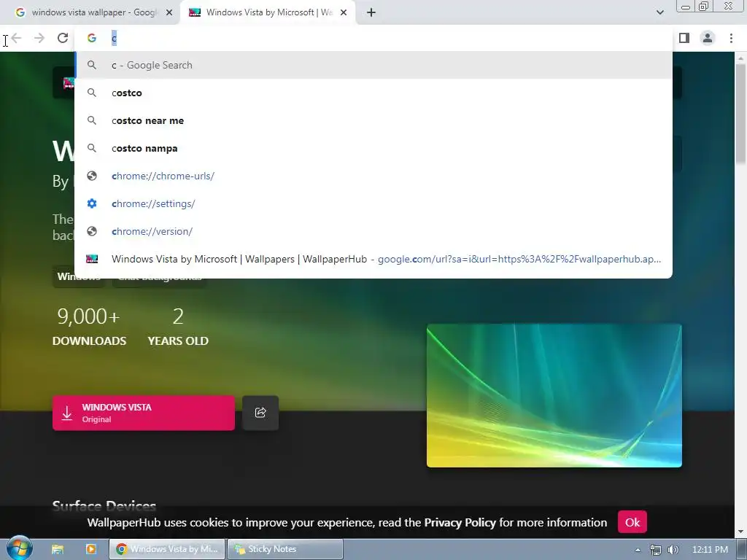The image size is (747, 560).
Task: Choose the 'costco nampa' suggestion
Action: (x=373, y=148)
